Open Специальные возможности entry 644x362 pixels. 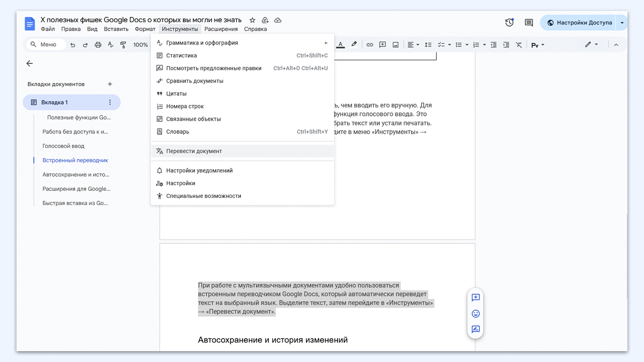[x=242, y=196]
